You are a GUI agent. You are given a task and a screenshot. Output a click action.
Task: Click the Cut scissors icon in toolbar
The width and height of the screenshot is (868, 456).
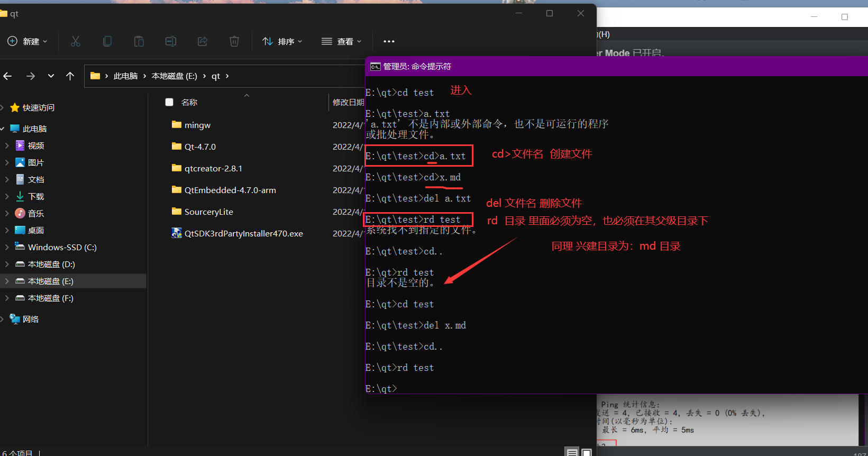click(x=76, y=41)
